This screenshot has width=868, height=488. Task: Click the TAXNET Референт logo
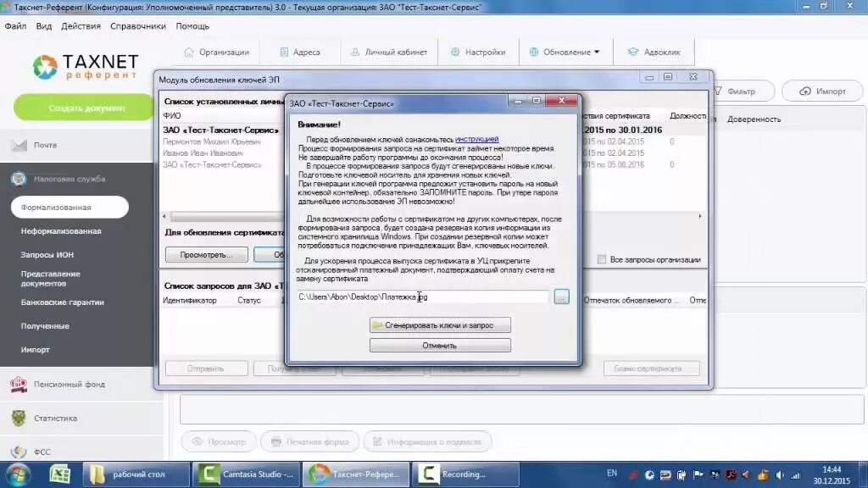click(86, 67)
